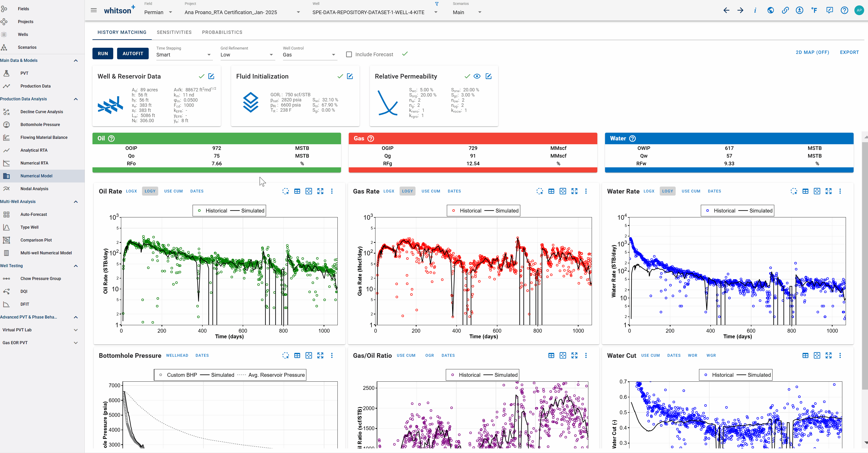Click the well filter funnel icon
The width and height of the screenshot is (868, 453).
point(437,4)
